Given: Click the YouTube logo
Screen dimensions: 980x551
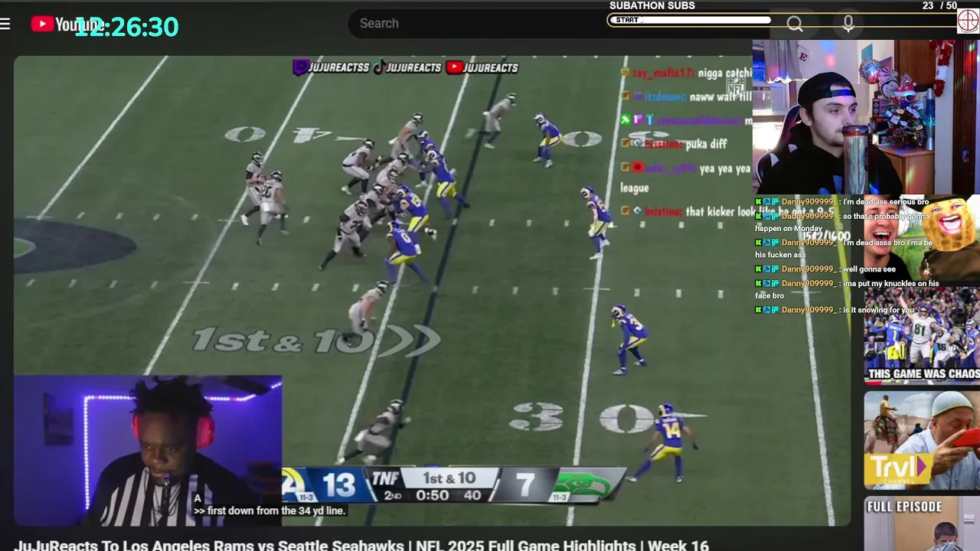Looking at the screenshot, I should [x=67, y=24].
